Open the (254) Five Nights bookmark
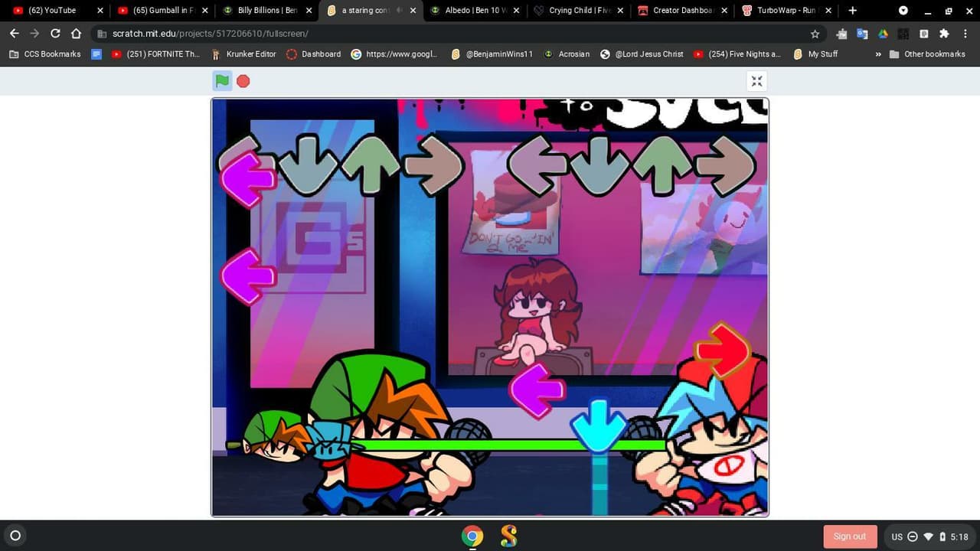 coord(737,54)
